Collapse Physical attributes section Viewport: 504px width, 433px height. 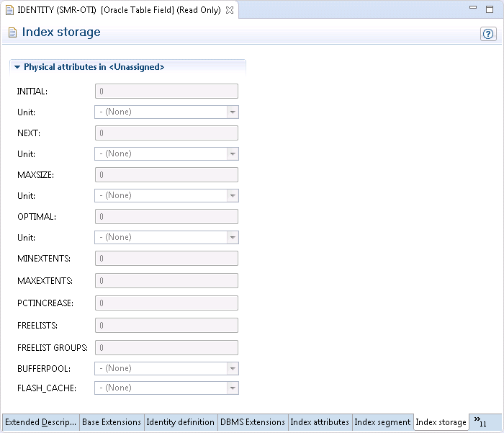17,67
